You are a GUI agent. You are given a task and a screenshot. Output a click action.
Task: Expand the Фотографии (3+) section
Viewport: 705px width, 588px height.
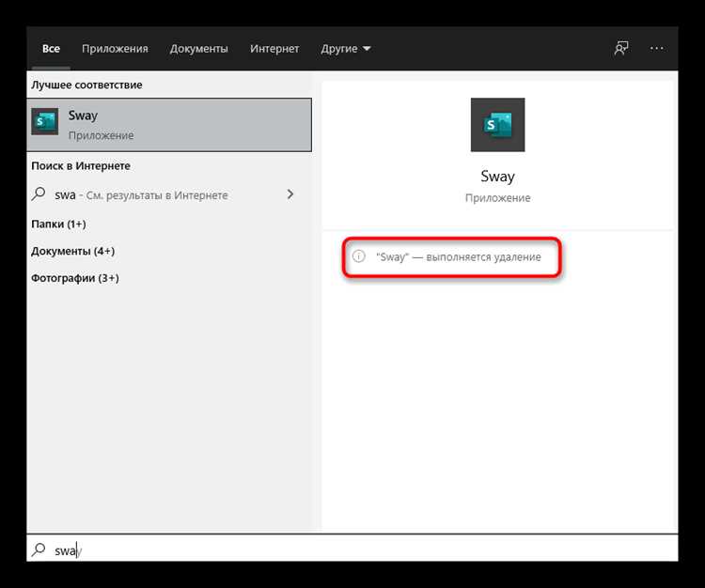(75, 278)
